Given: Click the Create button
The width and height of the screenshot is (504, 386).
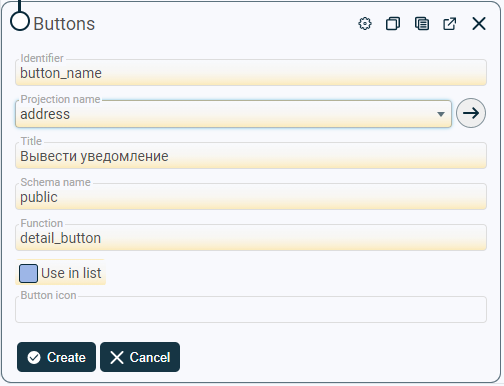Looking at the screenshot, I should pyautogui.click(x=56, y=357).
